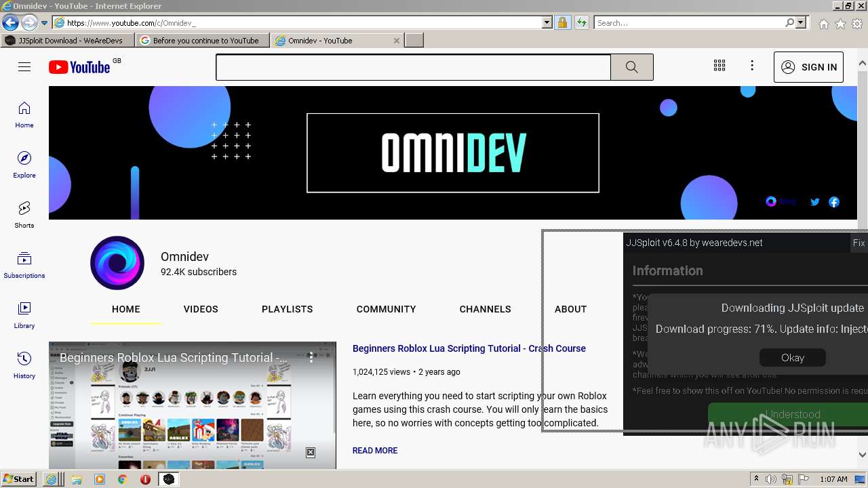Expand the address bar URL dropdown
Screen dimensions: 868x488
(x=547, y=23)
